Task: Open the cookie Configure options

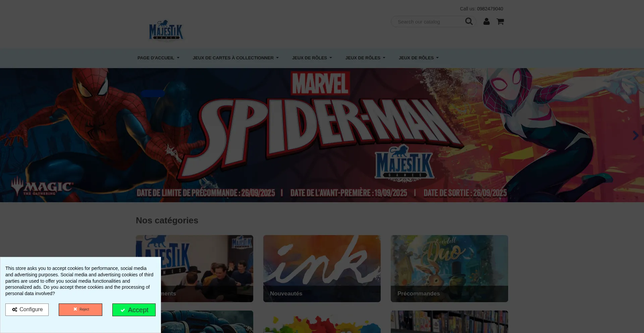Action: [27, 310]
